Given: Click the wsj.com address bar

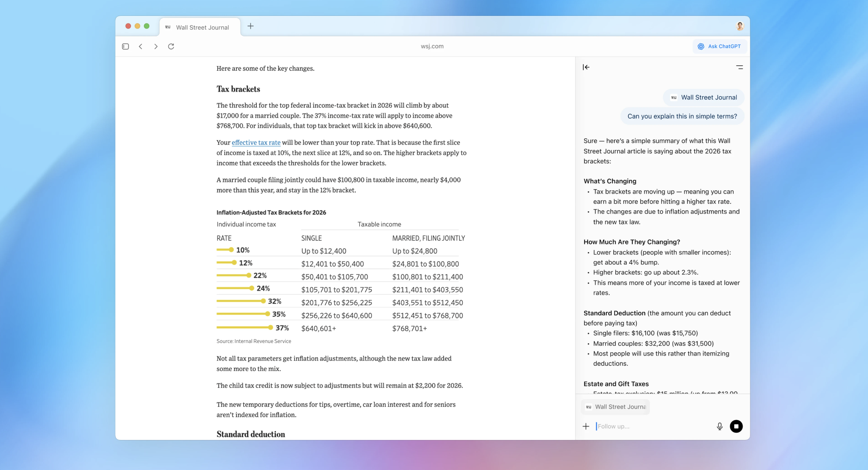Looking at the screenshot, I should [x=432, y=46].
